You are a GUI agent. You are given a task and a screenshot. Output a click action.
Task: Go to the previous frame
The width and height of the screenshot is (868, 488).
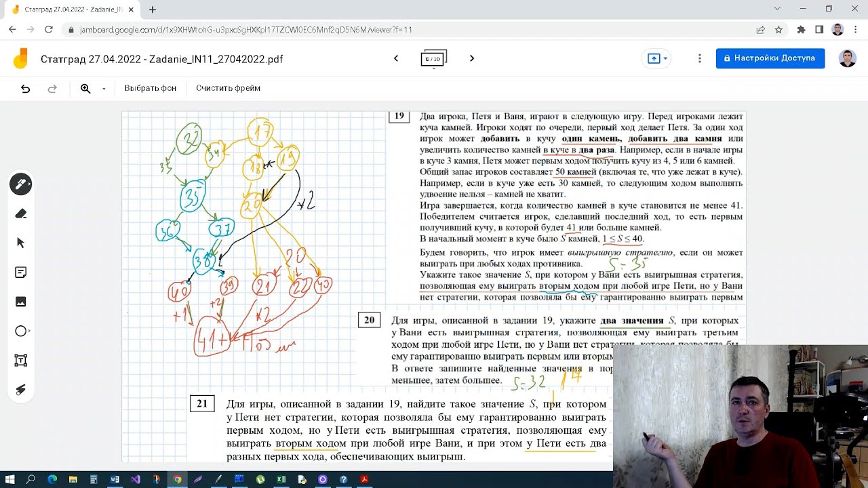coord(396,58)
